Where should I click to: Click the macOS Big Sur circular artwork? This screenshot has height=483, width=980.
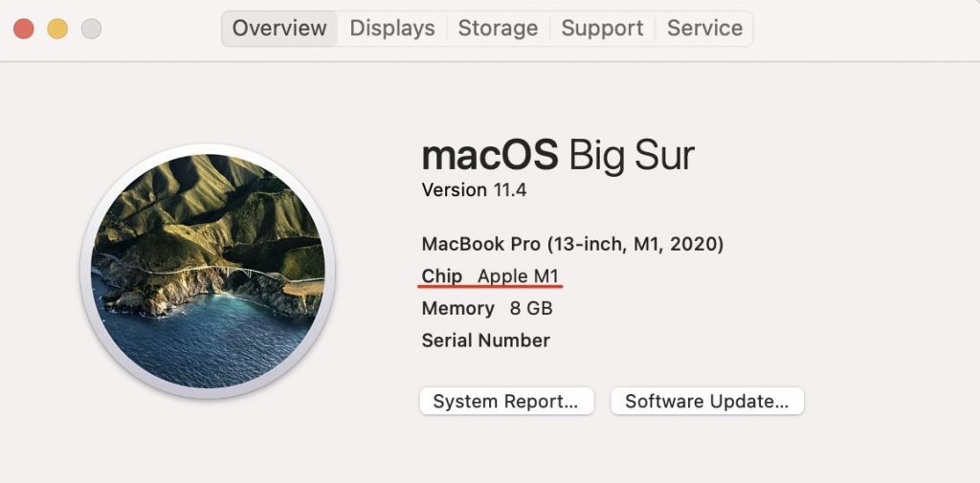pos(208,270)
